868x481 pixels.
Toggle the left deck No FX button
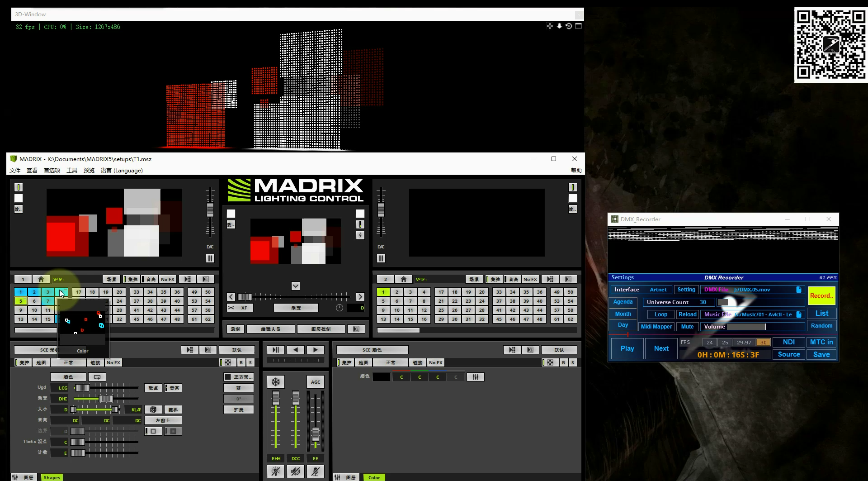click(x=167, y=279)
